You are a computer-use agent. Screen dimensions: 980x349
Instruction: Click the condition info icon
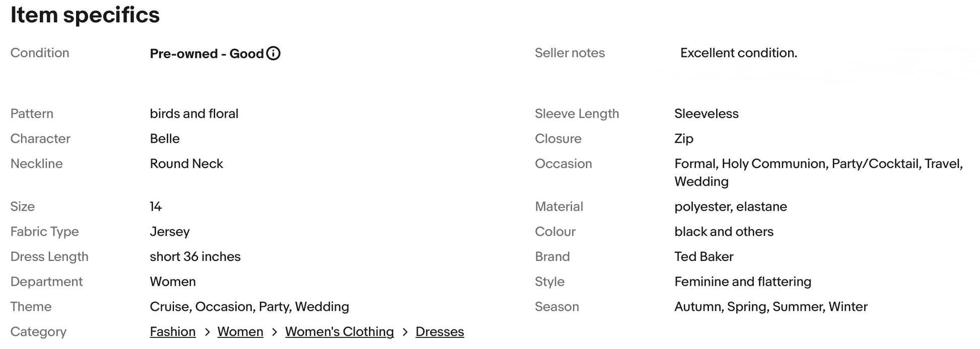(273, 53)
